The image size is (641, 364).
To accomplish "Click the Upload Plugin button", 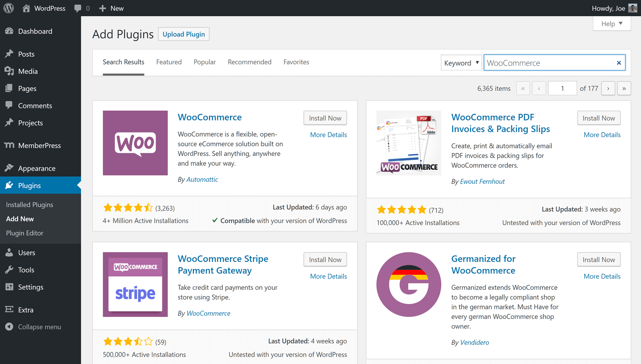I will point(184,34).
